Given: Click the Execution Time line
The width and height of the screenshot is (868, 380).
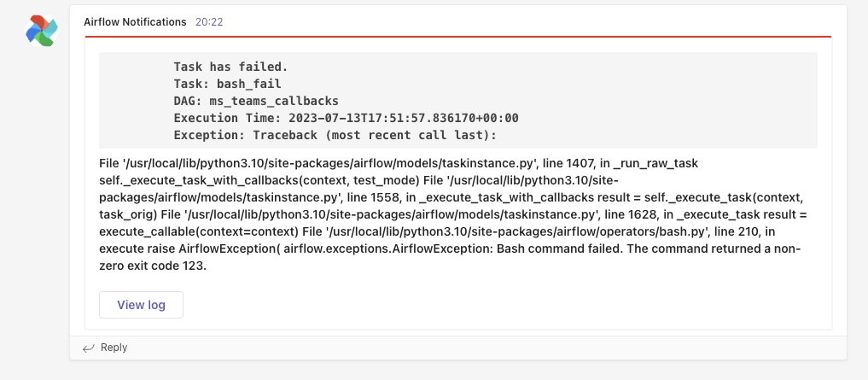Looking at the screenshot, I should (346, 118).
